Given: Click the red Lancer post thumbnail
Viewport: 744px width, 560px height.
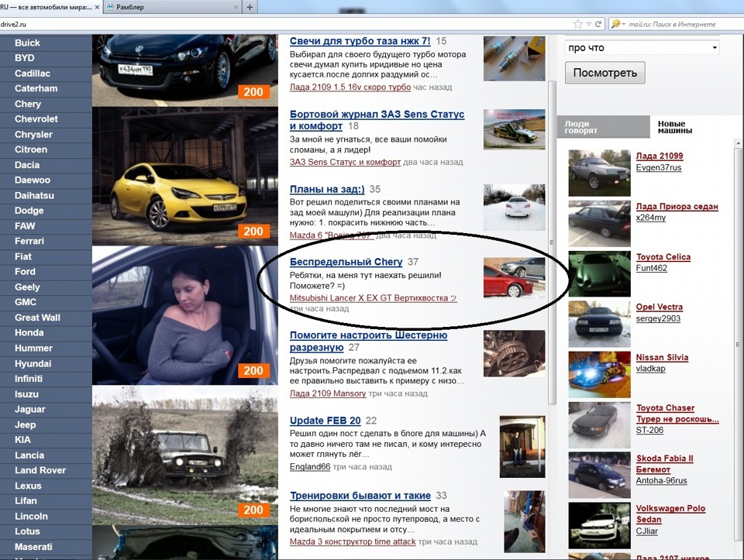Looking at the screenshot, I should tap(515, 277).
